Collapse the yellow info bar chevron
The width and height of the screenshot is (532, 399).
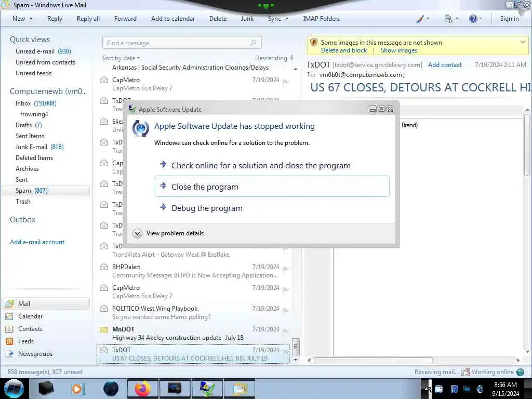[x=523, y=42]
